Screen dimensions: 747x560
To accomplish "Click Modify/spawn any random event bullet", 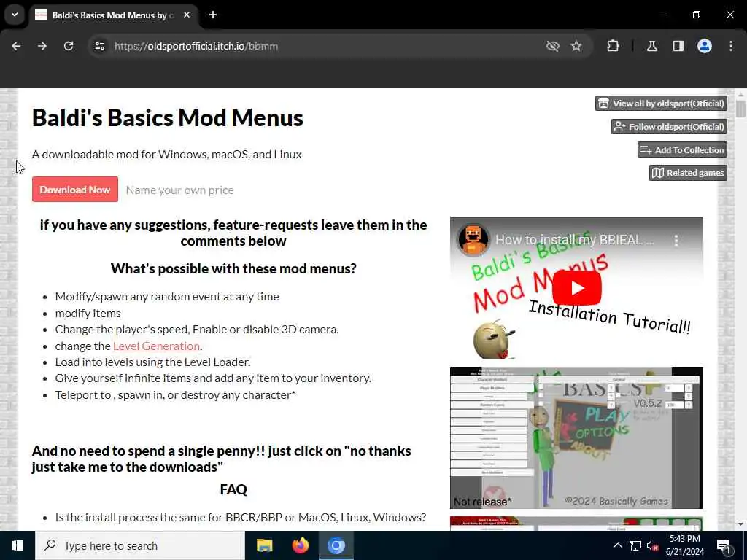I will click(167, 296).
